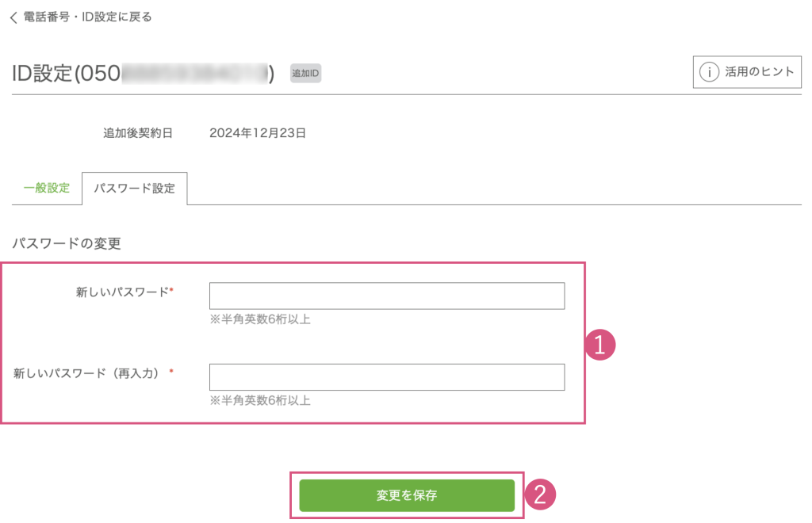Screen dimensions: 812x523
Task: Click the 追加後契約日 label
Action: click(138, 133)
